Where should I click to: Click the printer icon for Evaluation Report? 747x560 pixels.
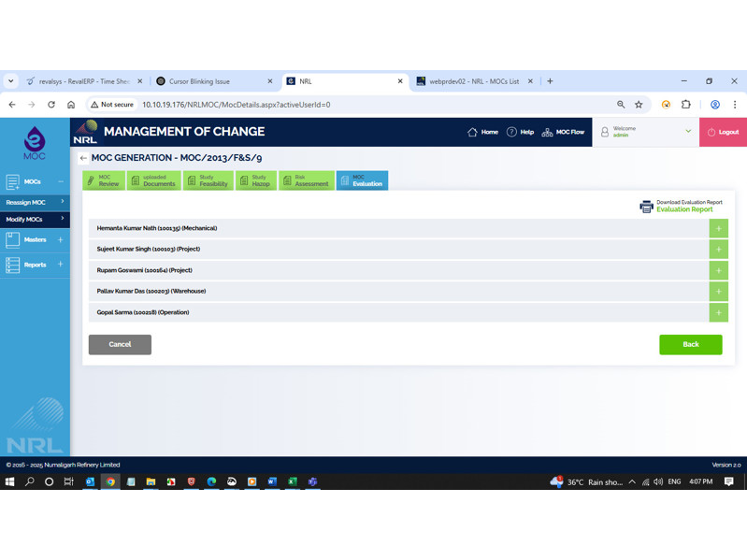[x=646, y=207]
